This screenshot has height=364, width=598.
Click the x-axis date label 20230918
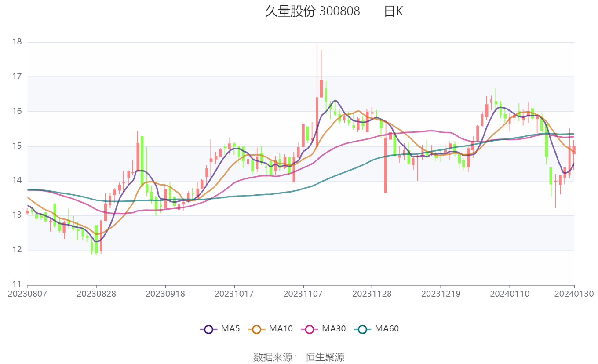coord(165,294)
